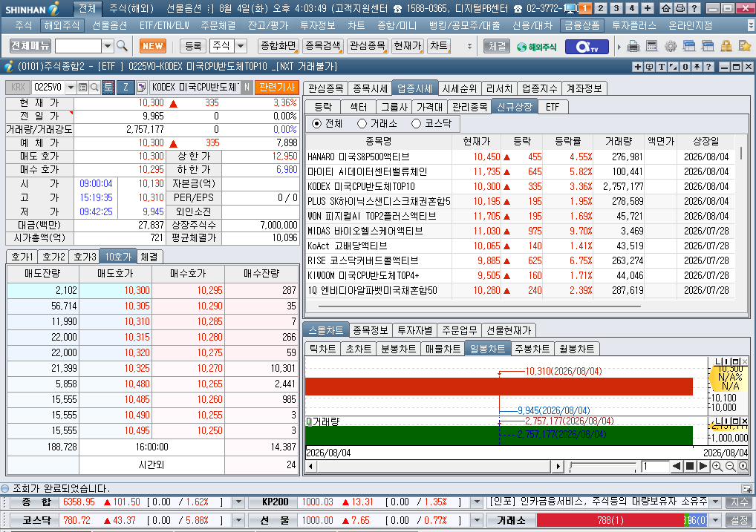
Task: Open the favorites star icon
Action: click(x=744, y=46)
